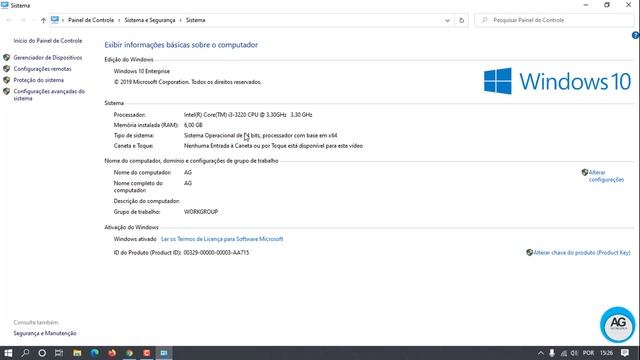640x360 pixels.
Task: Focus the Pesquisar Painel de Controle search box
Action: [x=554, y=20]
